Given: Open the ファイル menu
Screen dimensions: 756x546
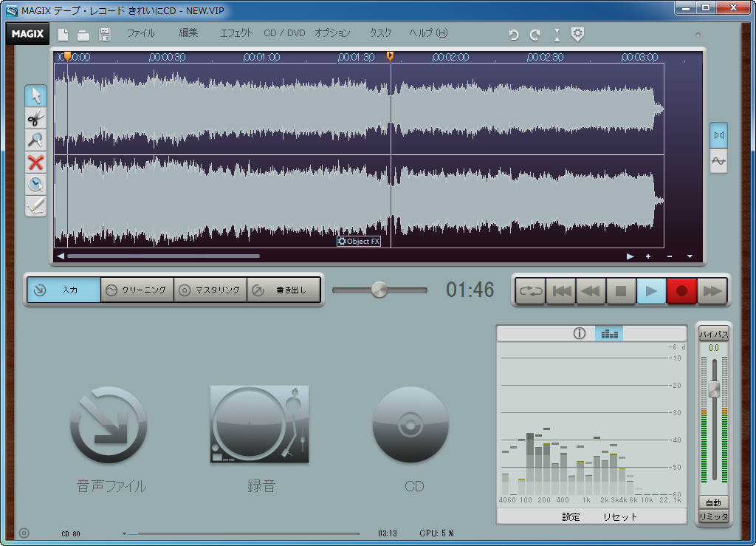Looking at the screenshot, I should coord(141,33).
